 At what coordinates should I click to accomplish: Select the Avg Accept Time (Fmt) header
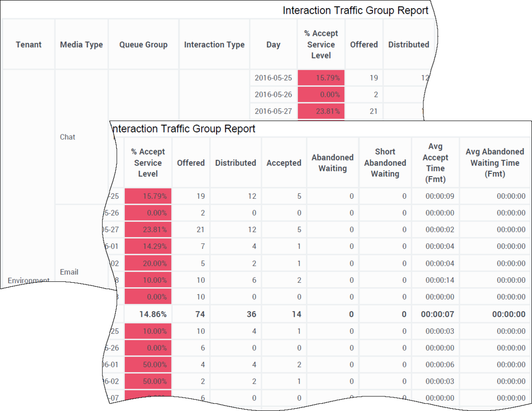[x=435, y=163]
